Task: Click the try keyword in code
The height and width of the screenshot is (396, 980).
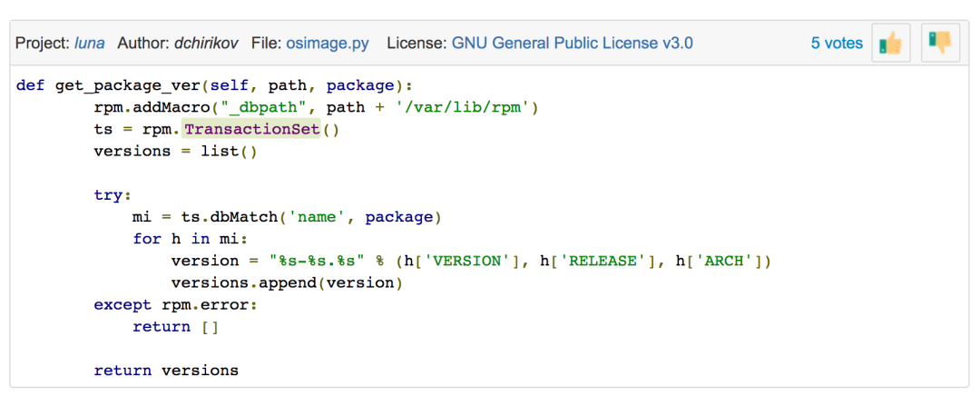Action: [x=113, y=195]
